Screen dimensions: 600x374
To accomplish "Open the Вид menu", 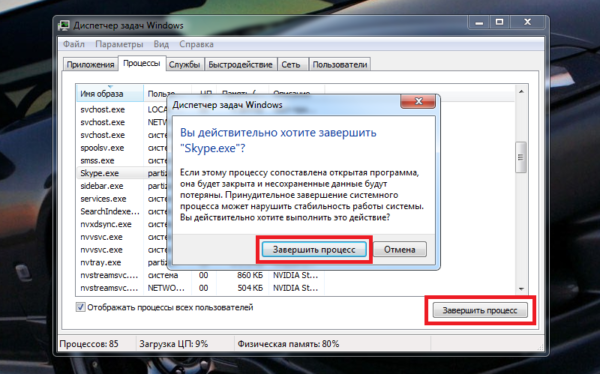I will coord(161,44).
